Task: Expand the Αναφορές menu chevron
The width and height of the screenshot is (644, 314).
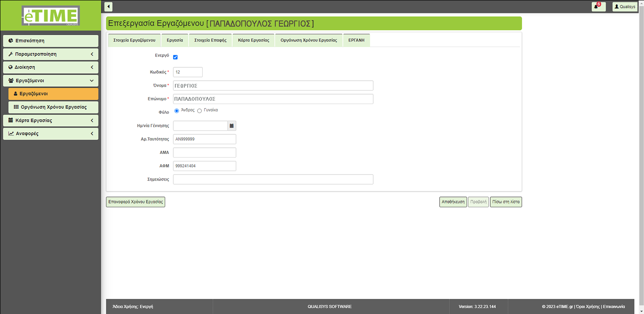Action: (92, 133)
